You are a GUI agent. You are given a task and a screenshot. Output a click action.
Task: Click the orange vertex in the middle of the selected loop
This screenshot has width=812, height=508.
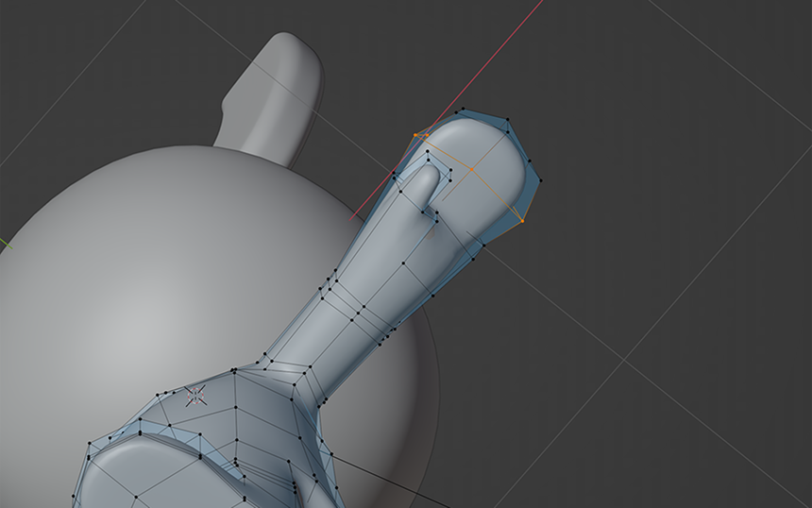tap(472, 171)
